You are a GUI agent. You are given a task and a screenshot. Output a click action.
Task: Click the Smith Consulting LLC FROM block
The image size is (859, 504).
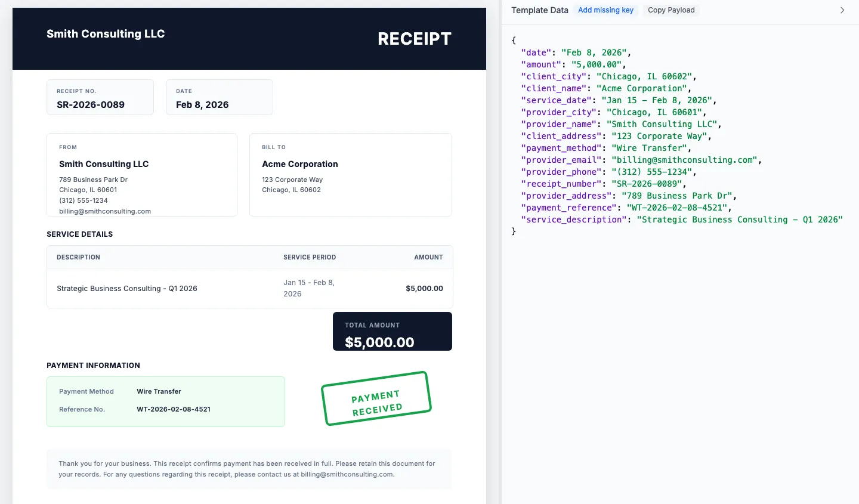coord(141,174)
